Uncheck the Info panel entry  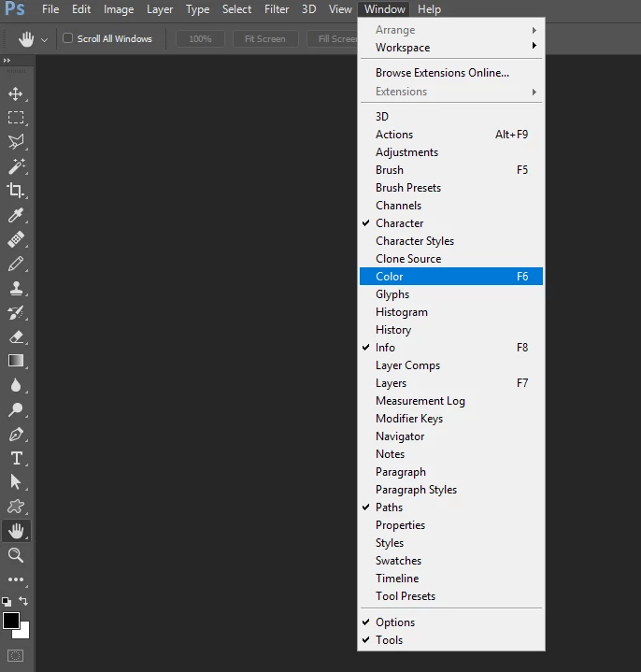pyautogui.click(x=451, y=348)
